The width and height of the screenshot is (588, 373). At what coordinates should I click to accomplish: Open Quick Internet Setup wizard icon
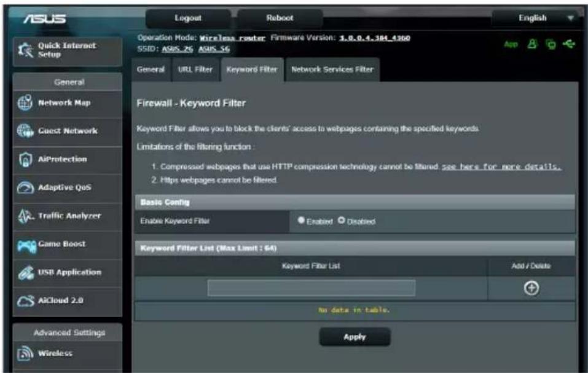[x=25, y=50]
